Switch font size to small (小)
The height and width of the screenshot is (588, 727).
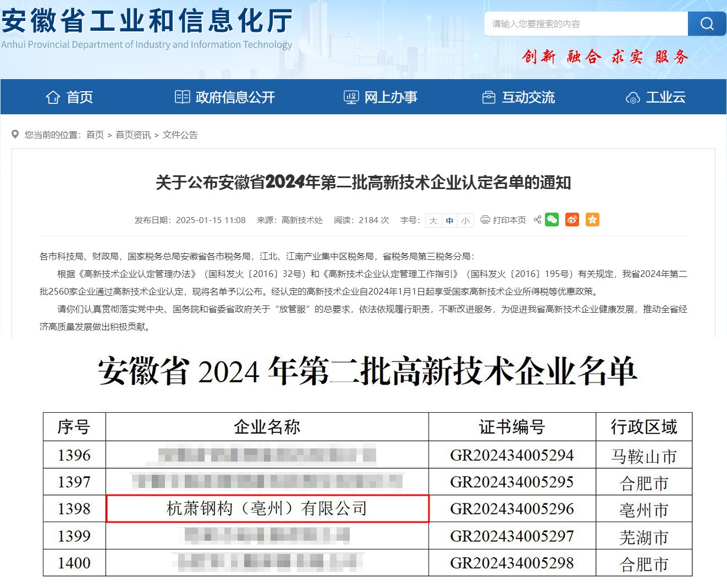pyautogui.click(x=465, y=220)
